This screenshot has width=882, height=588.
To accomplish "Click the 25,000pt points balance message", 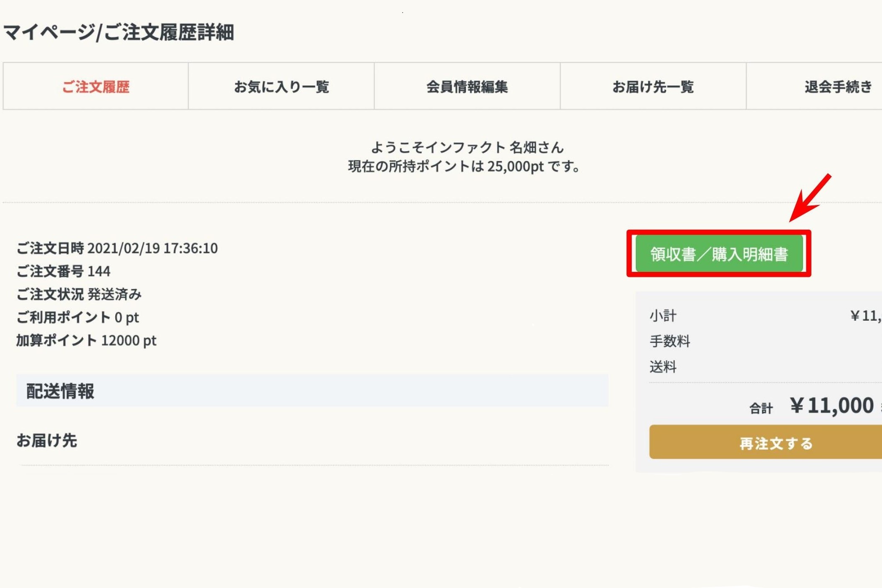I will click(x=464, y=167).
